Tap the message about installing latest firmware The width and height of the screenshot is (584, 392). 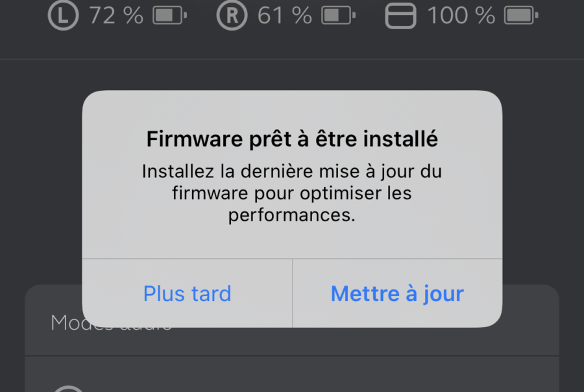pyautogui.click(x=292, y=193)
